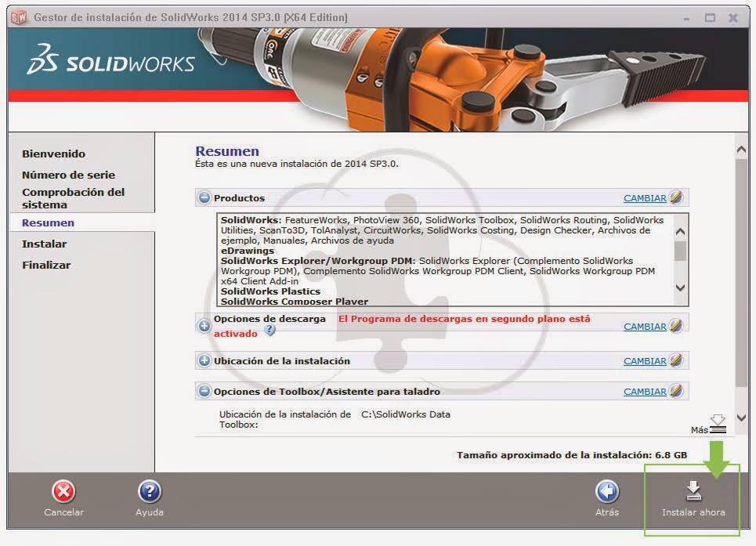Maximize the installation manager window

(710, 18)
